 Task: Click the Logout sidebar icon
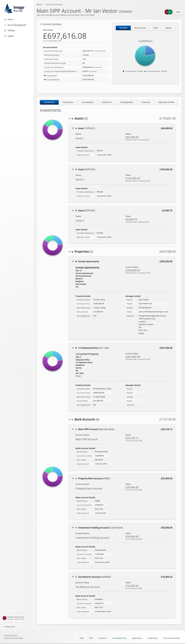pos(5,36)
